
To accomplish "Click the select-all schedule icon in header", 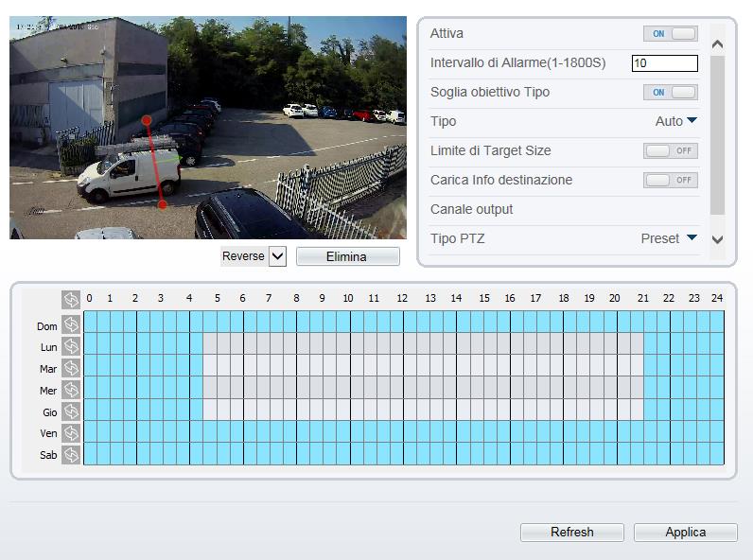I will 71,299.
